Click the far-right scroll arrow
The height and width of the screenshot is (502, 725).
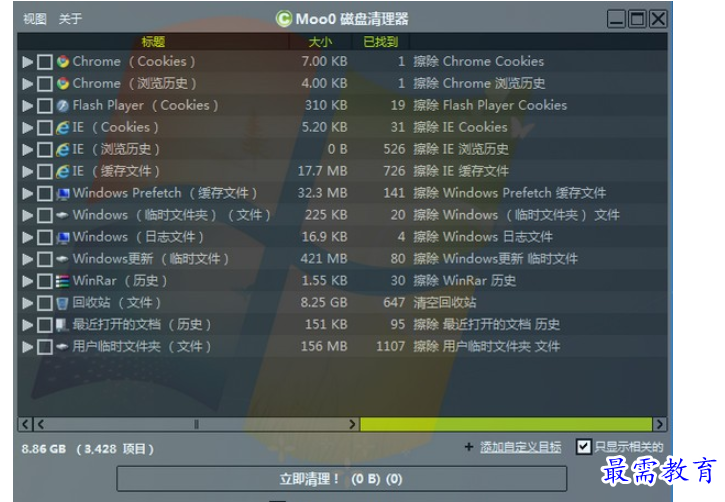tap(660, 424)
